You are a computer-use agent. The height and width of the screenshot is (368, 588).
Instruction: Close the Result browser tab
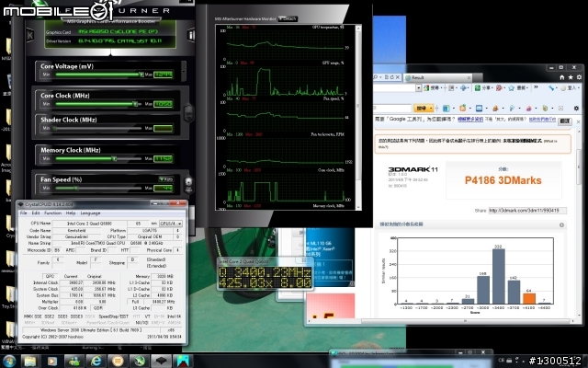469,77
